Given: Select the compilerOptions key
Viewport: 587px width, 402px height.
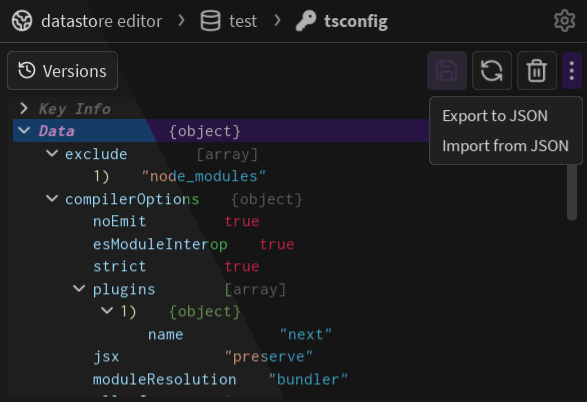Looking at the screenshot, I should click(132, 199).
